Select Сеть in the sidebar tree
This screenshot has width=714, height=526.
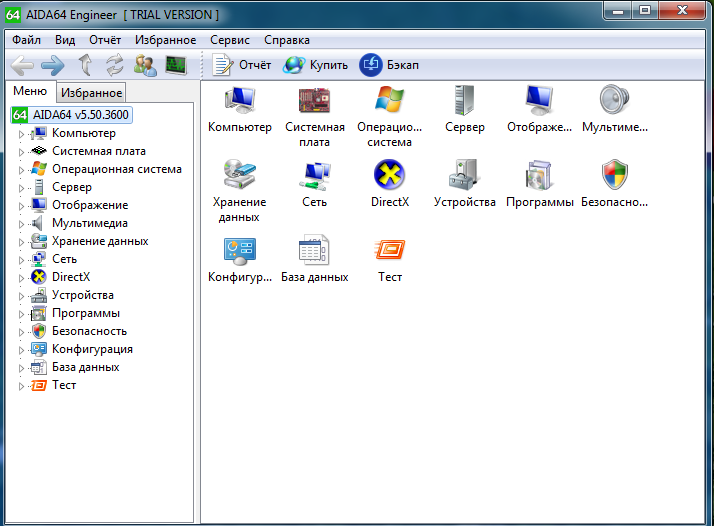(64, 259)
